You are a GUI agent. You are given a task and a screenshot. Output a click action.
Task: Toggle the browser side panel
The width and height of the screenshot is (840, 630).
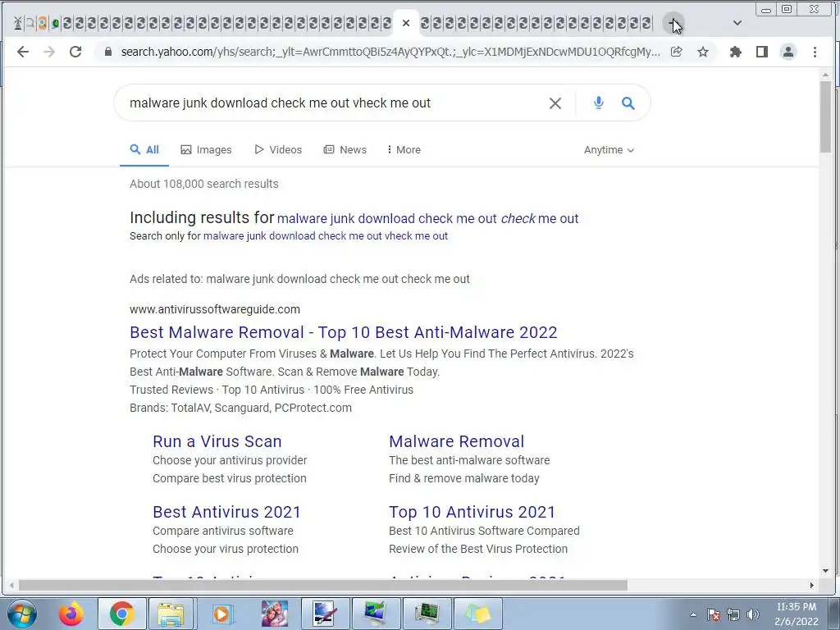pos(762,52)
